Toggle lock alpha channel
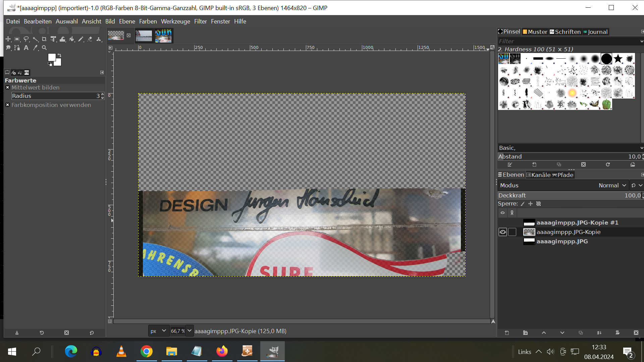The height and width of the screenshot is (362, 644). pyautogui.click(x=538, y=204)
